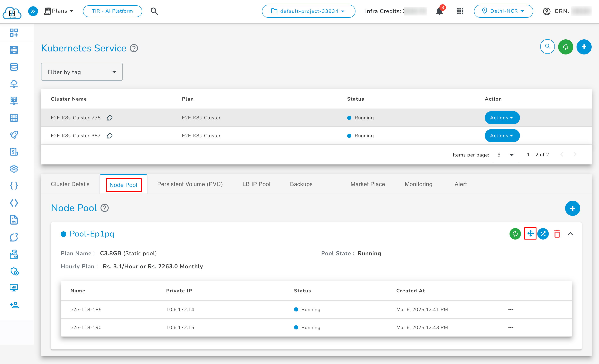The width and height of the screenshot is (599, 364).
Task: Open the Backups tab
Action: [x=301, y=184]
